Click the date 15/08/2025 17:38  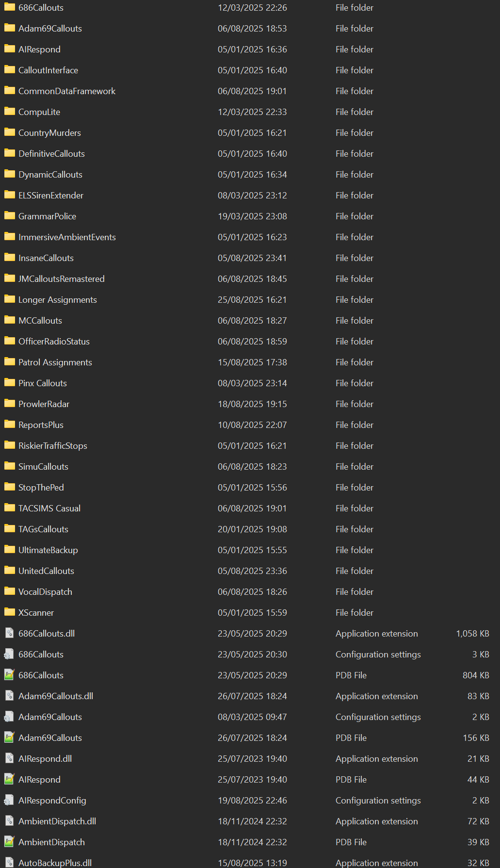pos(252,362)
